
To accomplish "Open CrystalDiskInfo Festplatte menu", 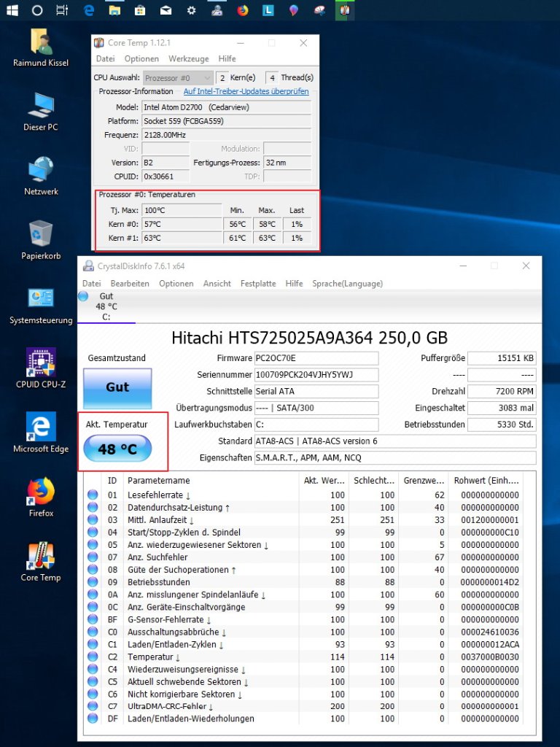I will click(258, 284).
